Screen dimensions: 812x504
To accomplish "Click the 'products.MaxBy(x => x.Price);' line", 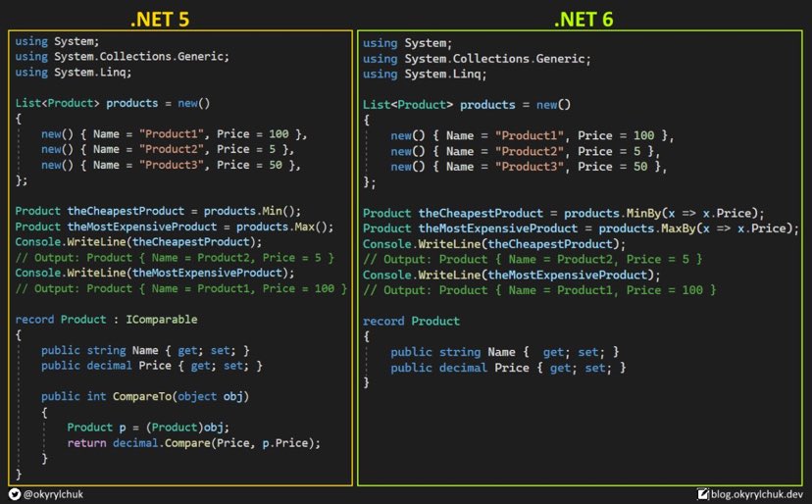I will tap(581, 228).
